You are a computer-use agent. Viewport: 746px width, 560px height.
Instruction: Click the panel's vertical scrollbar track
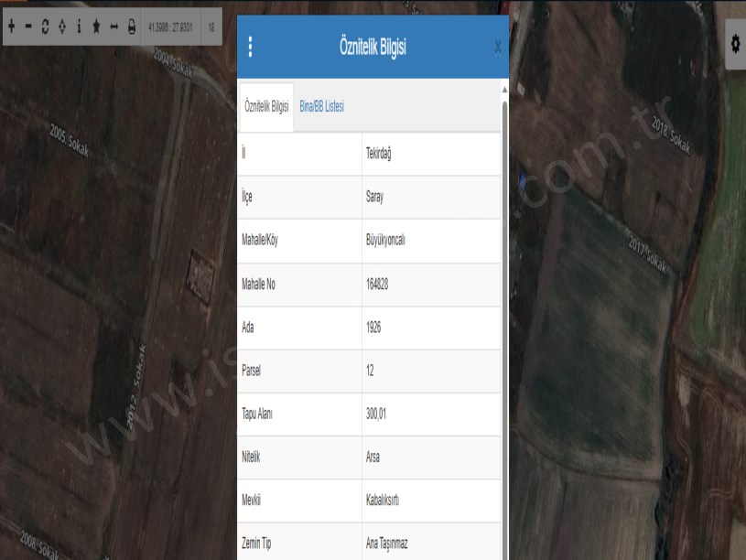503,320
